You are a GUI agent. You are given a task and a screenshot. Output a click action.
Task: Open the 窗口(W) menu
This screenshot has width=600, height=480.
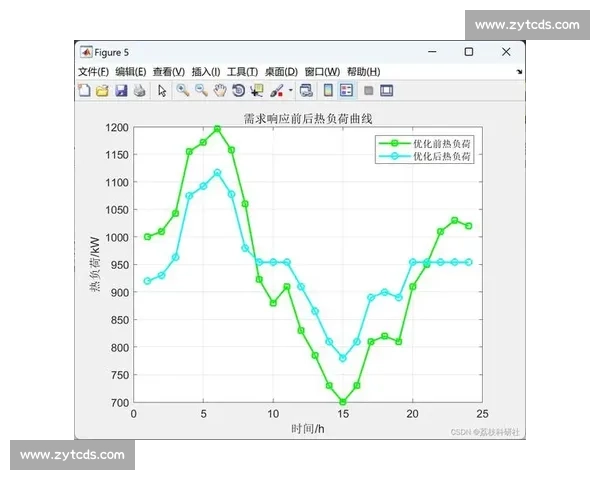pyautogui.click(x=322, y=72)
